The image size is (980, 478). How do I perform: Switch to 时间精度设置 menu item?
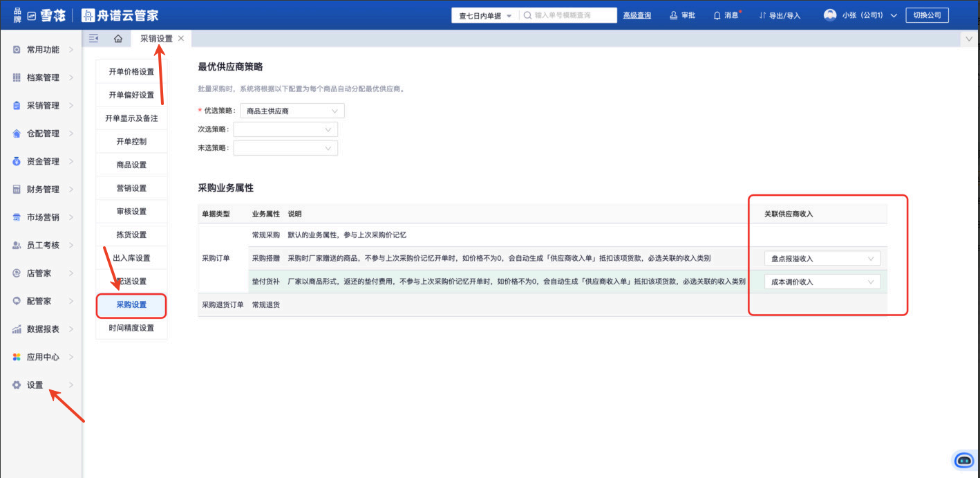click(131, 328)
